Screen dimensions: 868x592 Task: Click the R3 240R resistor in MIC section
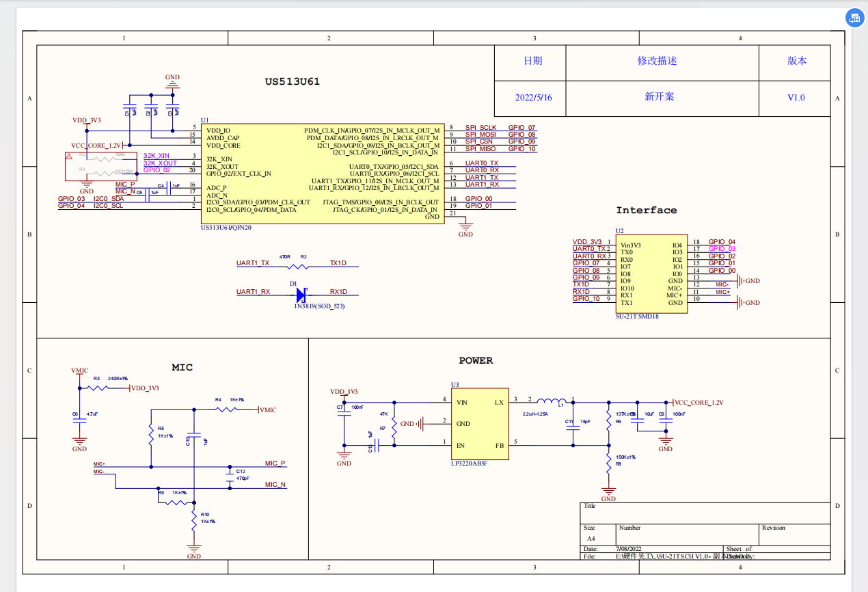98,388
